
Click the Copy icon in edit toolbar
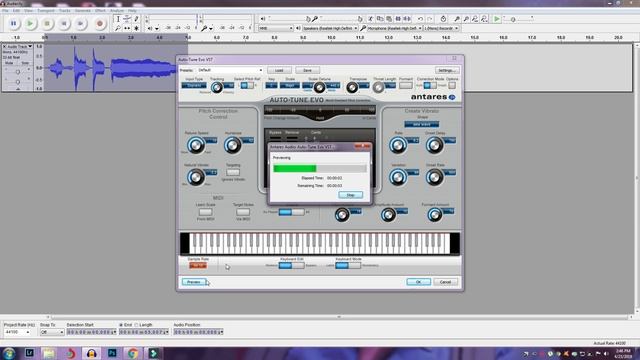[380, 19]
